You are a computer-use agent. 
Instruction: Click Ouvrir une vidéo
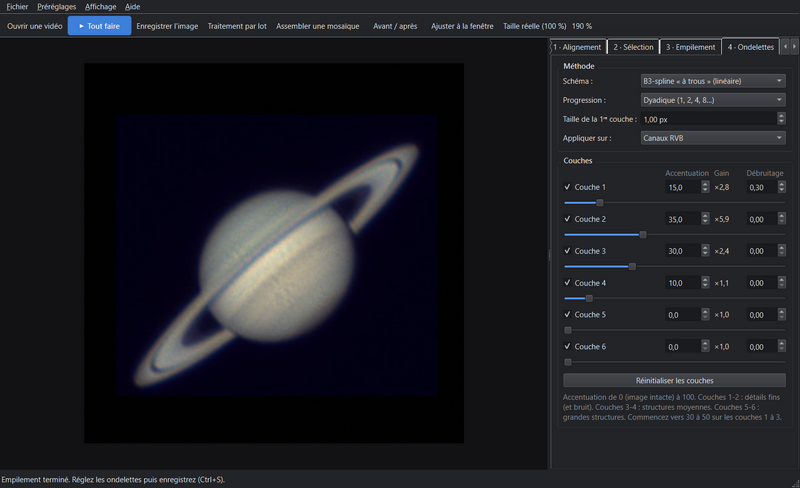coord(35,26)
